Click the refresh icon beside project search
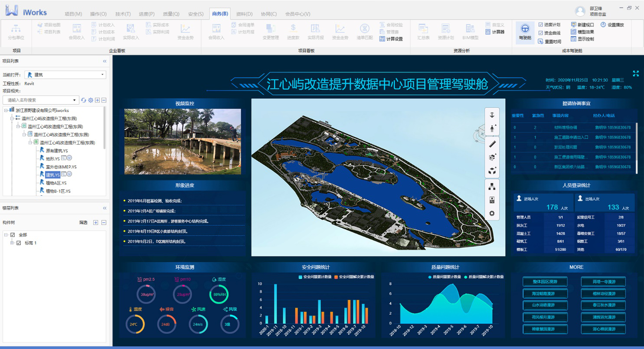The height and width of the screenshot is (349, 644). (x=84, y=100)
